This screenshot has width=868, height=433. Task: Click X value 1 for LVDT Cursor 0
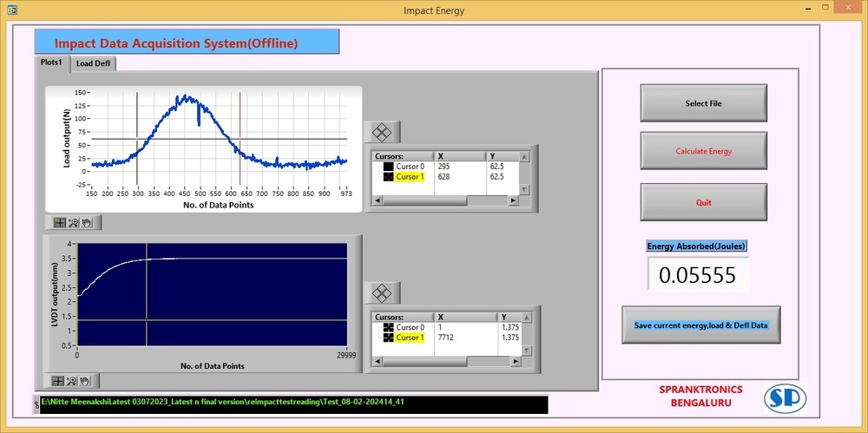click(x=440, y=327)
